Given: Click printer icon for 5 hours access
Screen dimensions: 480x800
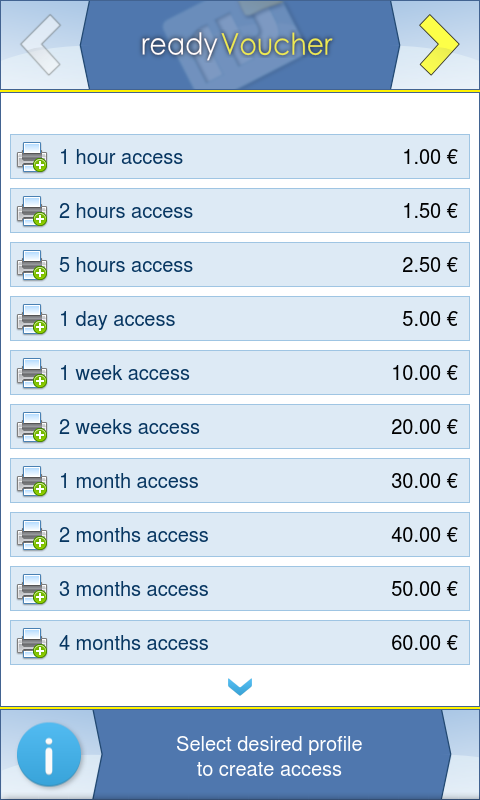Looking at the screenshot, I should click(x=32, y=265).
